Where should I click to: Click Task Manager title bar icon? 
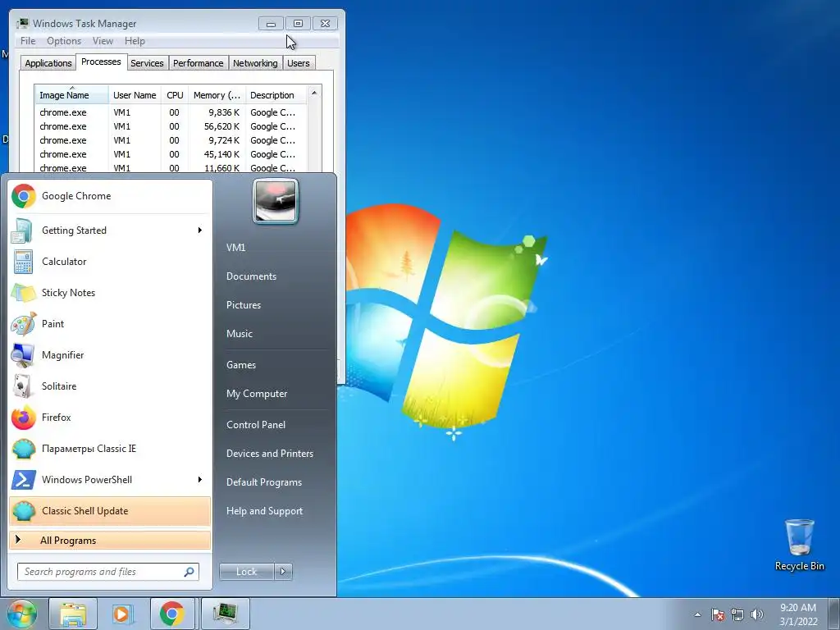(x=22, y=23)
